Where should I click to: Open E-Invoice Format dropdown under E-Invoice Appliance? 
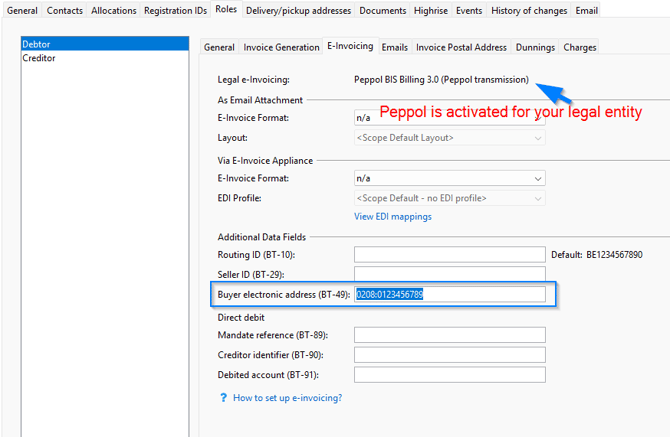coord(449,178)
